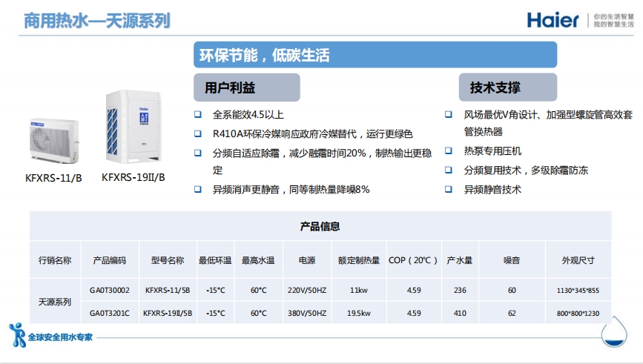Click the 天源系列 cell in the table
The image size is (643, 364).
[x=55, y=302]
